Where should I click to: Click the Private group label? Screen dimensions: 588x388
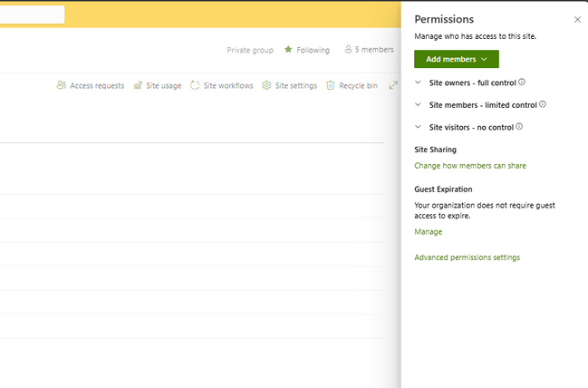(x=250, y=50)
